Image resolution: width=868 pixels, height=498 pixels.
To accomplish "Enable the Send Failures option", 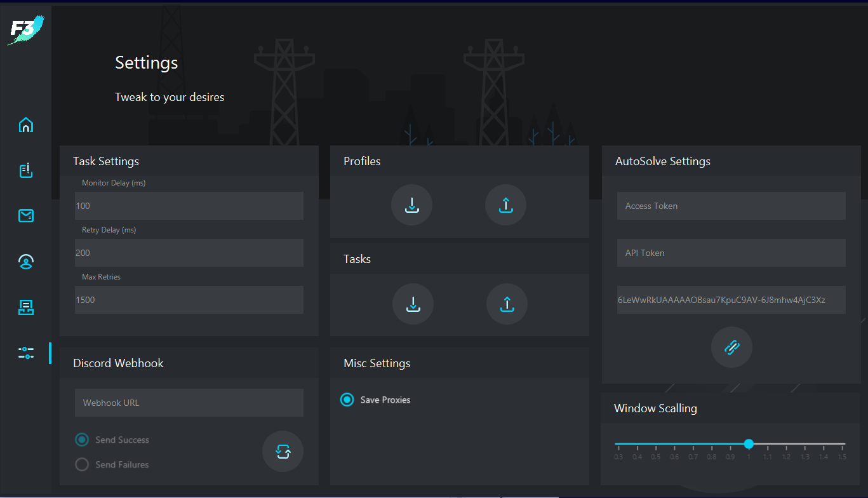I will [82, 464].
